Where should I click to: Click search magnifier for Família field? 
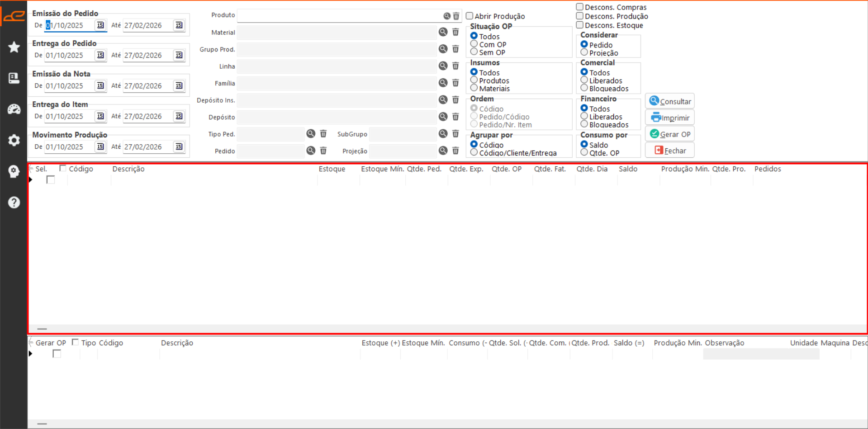[443, 83]
